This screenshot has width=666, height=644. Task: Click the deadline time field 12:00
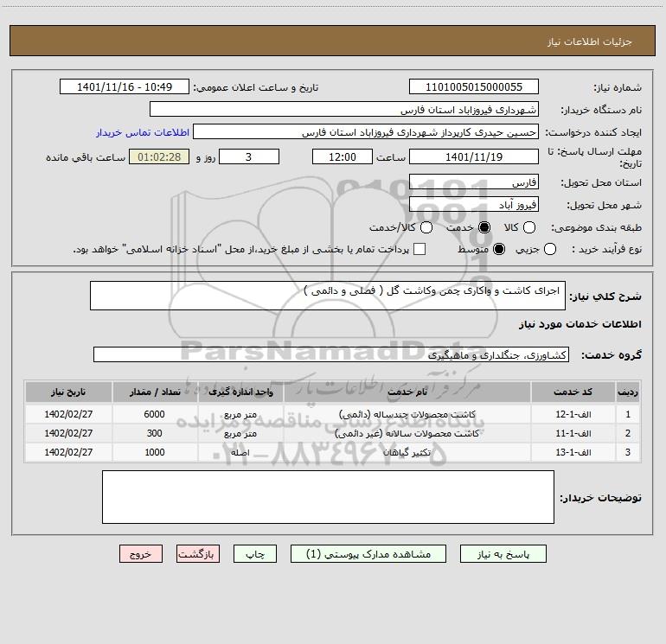343,156
